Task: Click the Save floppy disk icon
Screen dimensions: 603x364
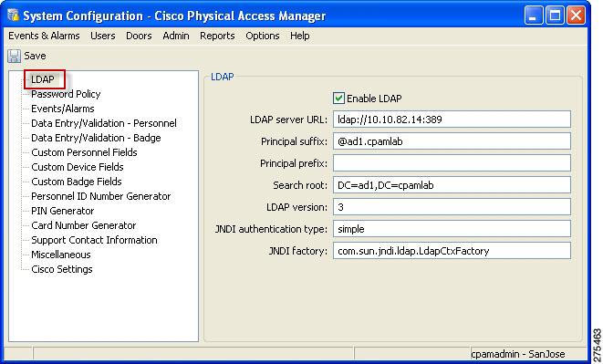Action: [x=15, y=57]
